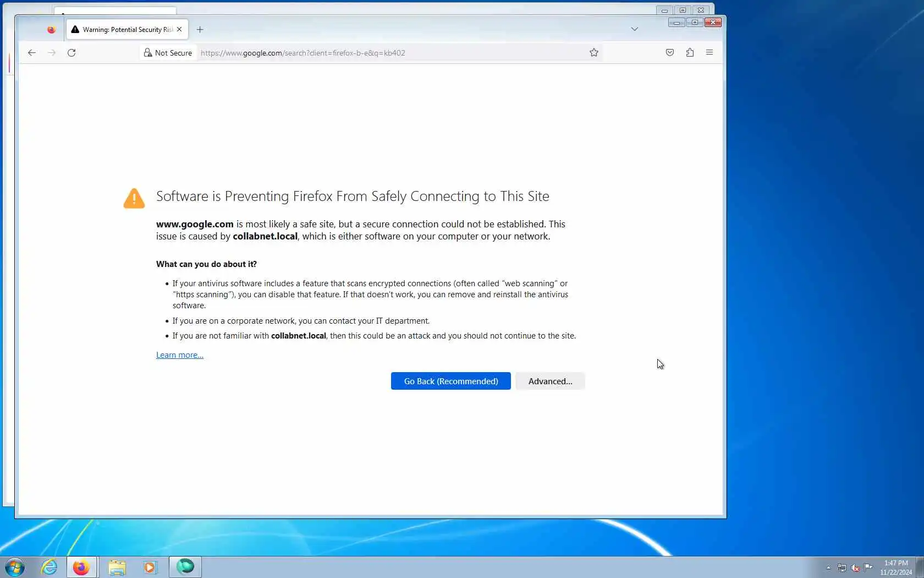924x578 pixels.
Task: Open the Advanced... options
Action: pos(550,381)
